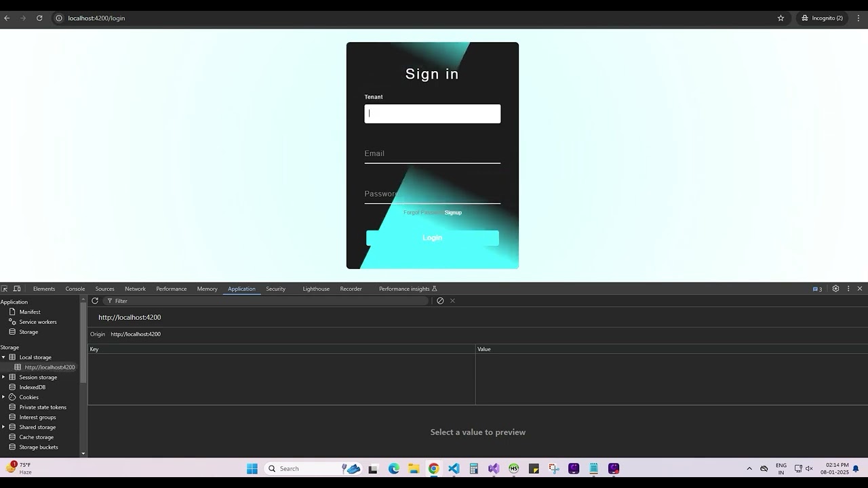Viewport: 868px width, 488px height.
Task: Click the Login button
Action: (x=433, y=238)
